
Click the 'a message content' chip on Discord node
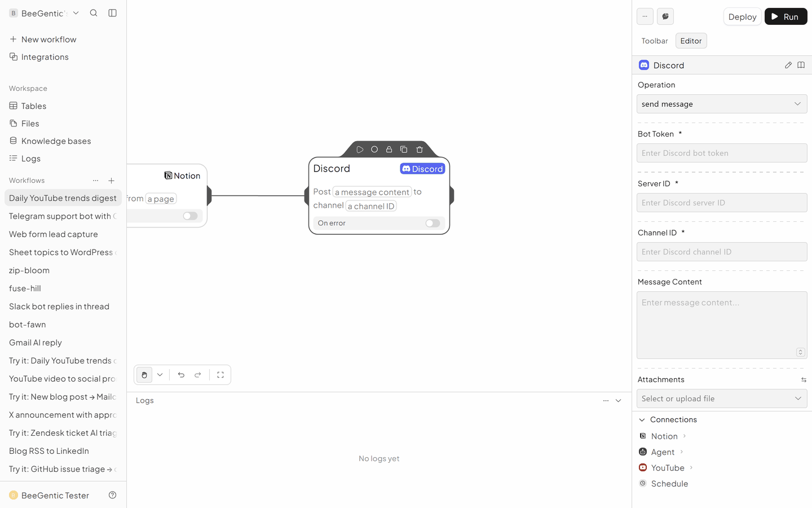click(372, 192)
